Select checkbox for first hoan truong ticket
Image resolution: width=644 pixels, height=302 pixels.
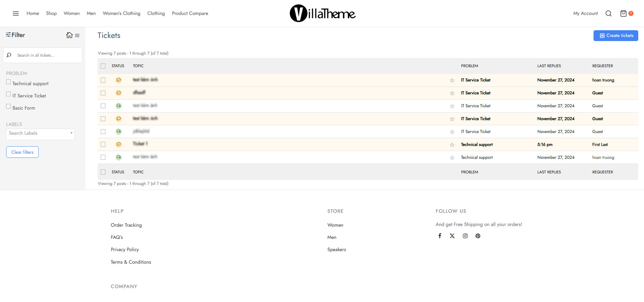103,80
